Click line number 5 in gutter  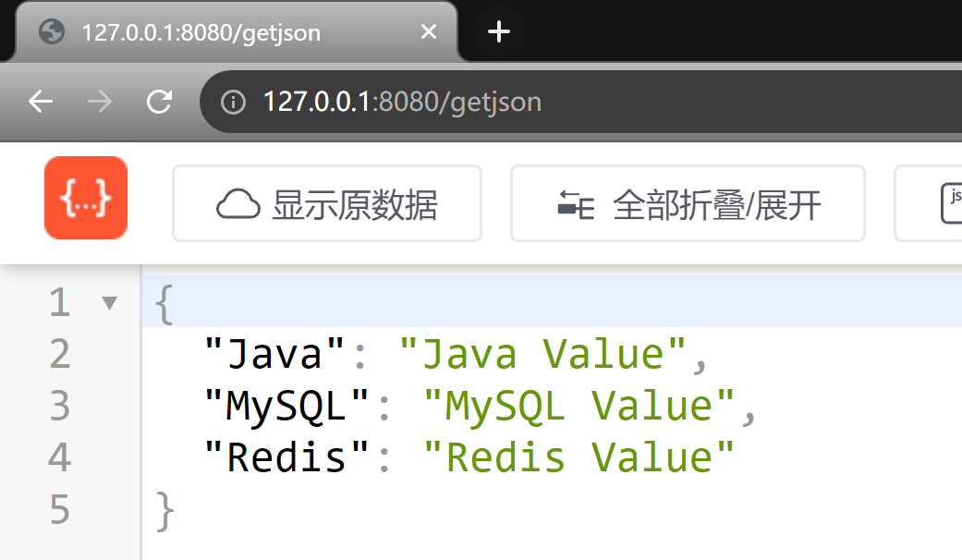click(x=59, y=509)
